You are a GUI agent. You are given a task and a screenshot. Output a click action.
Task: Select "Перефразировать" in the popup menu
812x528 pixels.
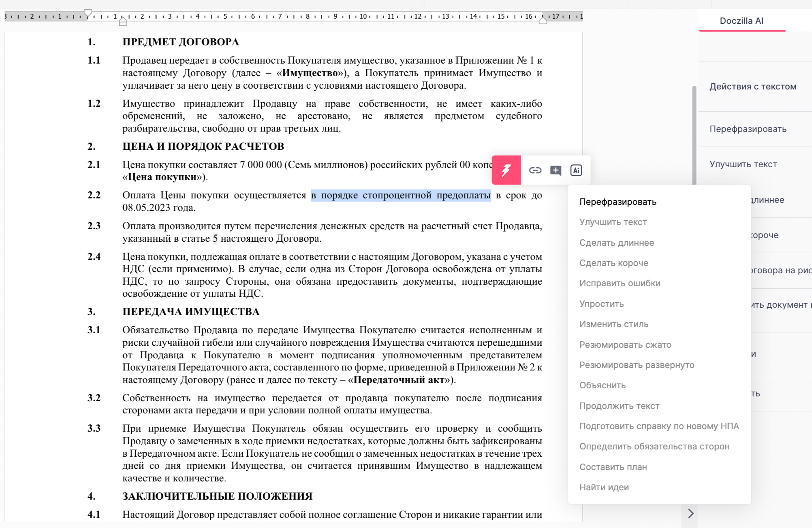(618, 202)
